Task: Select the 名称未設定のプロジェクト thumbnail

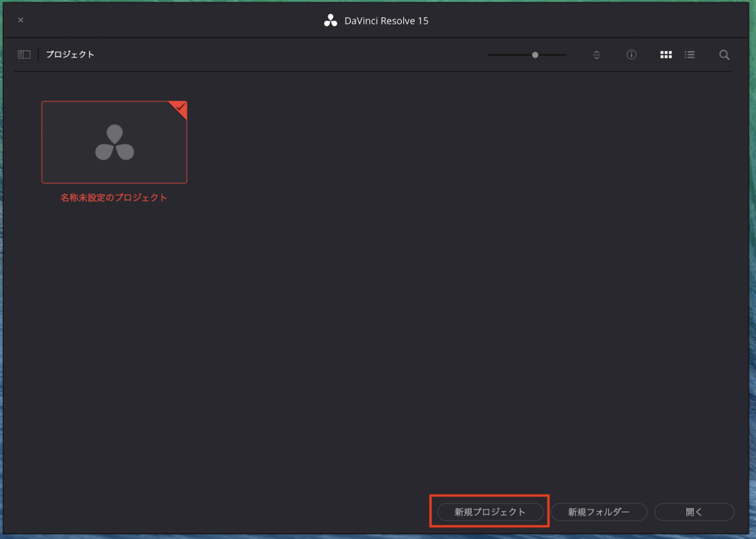Action: click(114, 143)
